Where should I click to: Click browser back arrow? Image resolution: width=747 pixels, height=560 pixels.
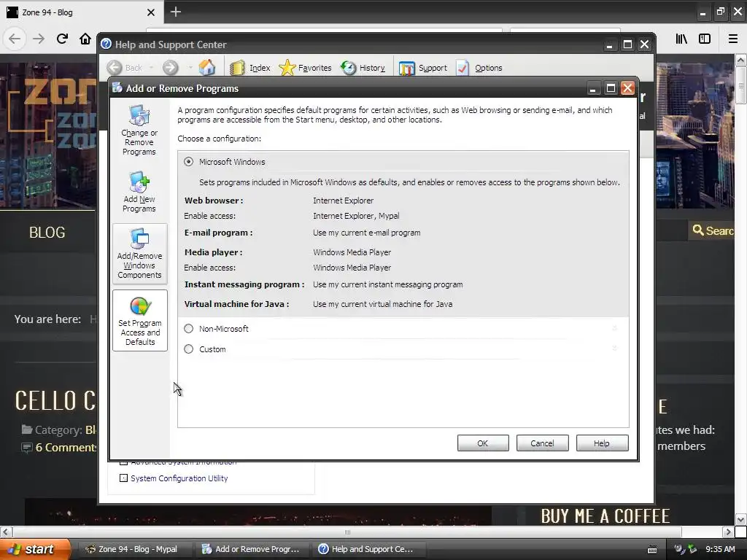pos(15,39)
